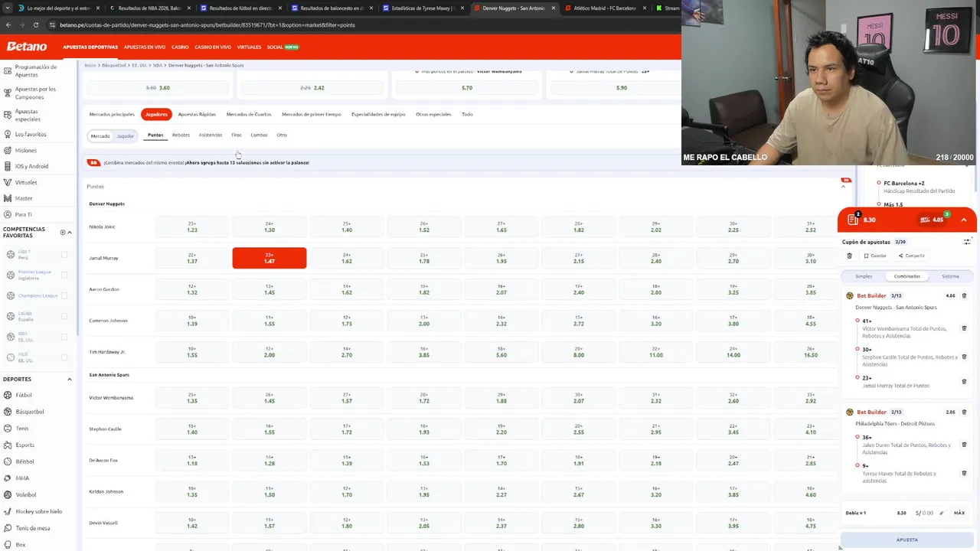Tick the Champions League checkbox
980x551 pixels.
click(64, 295)
